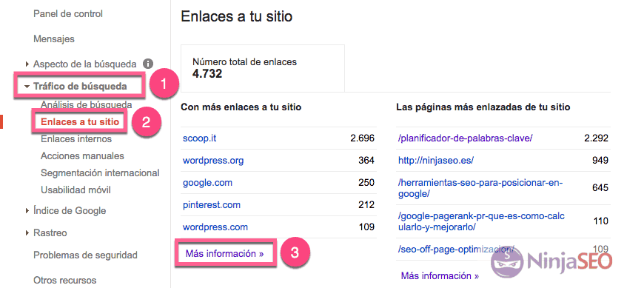The height and width of the screenshot is (288, 644).
Task: Click the 250 count for google.com
Action: 366,182
